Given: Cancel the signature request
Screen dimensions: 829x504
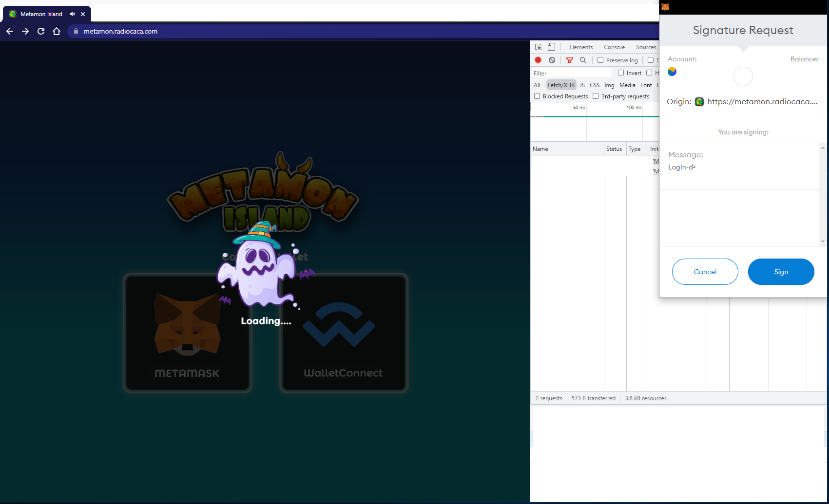Looking at the screenshot, I should [x=705, y=272].
